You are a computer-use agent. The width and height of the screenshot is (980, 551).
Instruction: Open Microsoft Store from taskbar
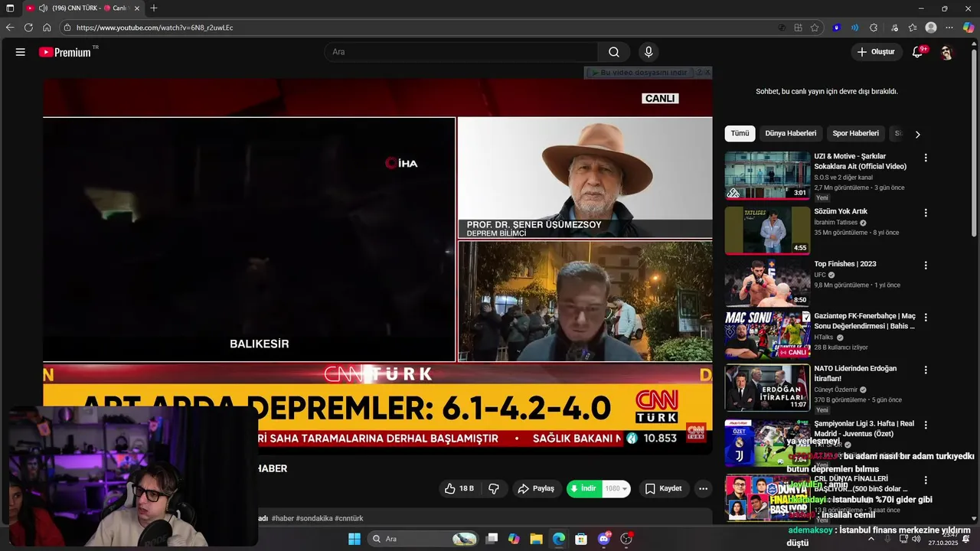coord(581,539)
